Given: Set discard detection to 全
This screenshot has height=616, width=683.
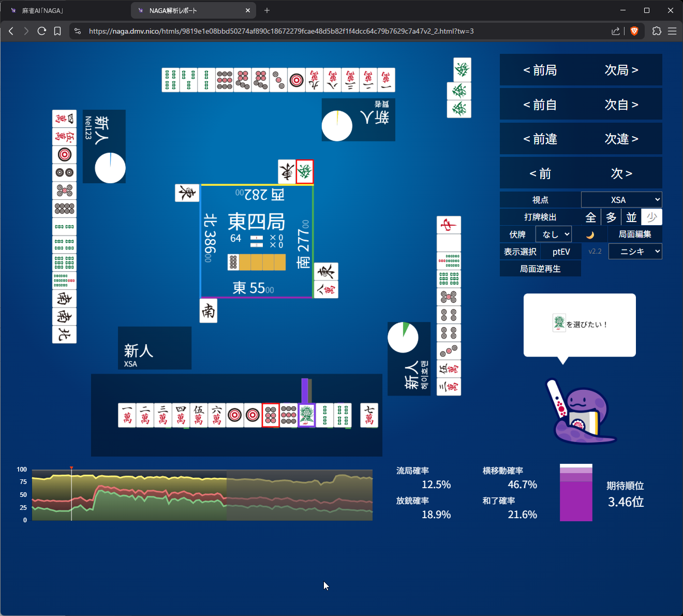Looking at the screenshot, I should (x=590, y=217).
